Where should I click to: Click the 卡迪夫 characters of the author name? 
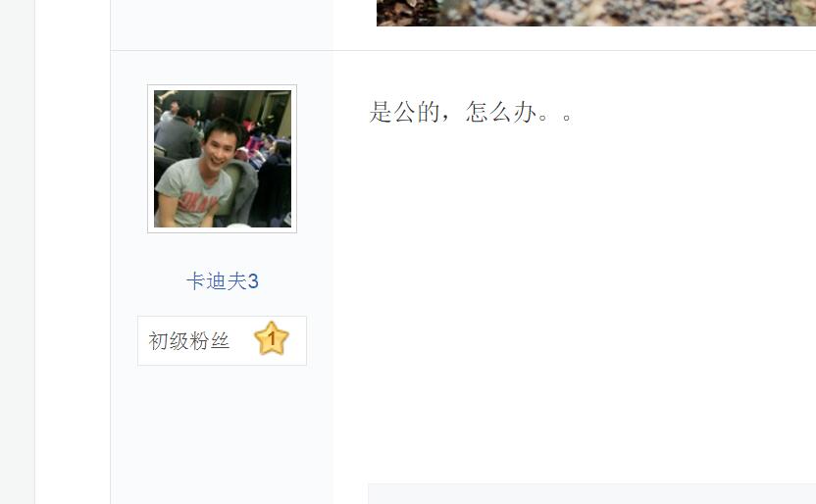pyautogui.click(x=216, y=281)
